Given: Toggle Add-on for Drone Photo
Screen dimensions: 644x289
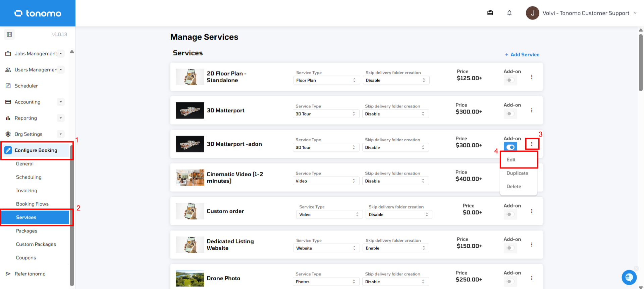Looking at the screenshot, I should point(510,282).
